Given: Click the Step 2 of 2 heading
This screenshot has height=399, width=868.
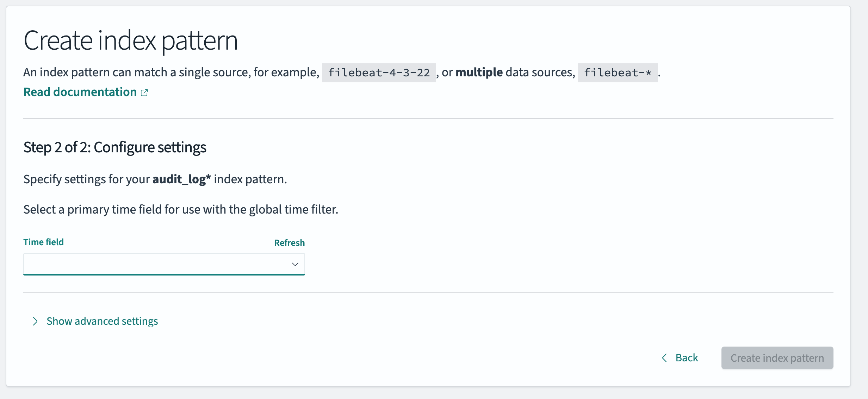Looking at the screenshot, I should point(114,147).
